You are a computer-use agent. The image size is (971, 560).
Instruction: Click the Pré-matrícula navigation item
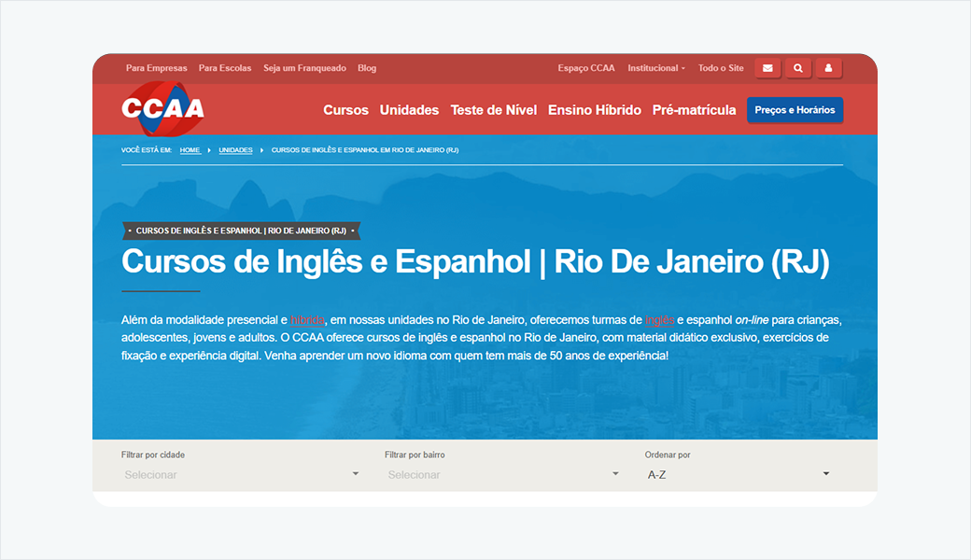click(x=694, y=110)
